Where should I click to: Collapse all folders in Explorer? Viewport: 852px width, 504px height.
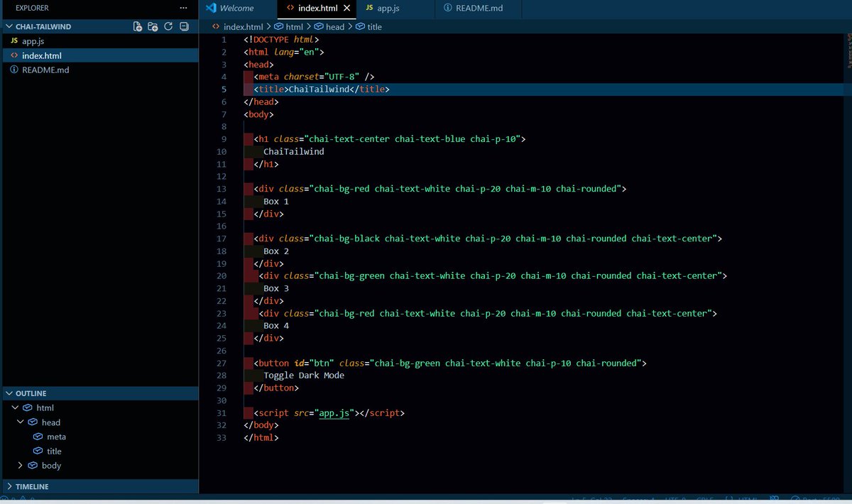coord(184,26)
